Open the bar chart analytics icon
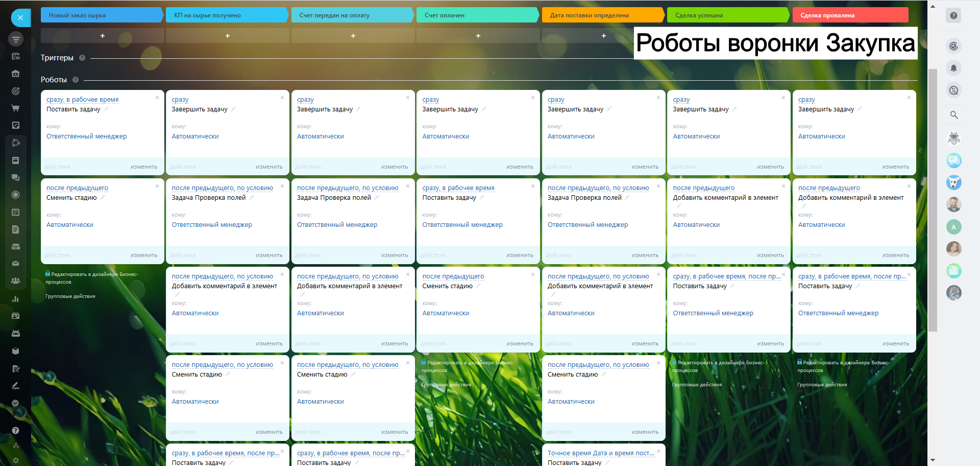 click(x=16, y=299)
